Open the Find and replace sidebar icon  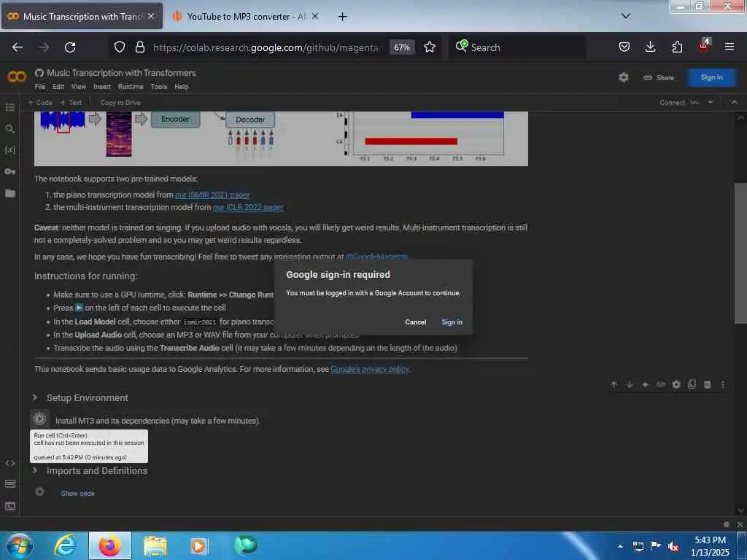point(10,128)
